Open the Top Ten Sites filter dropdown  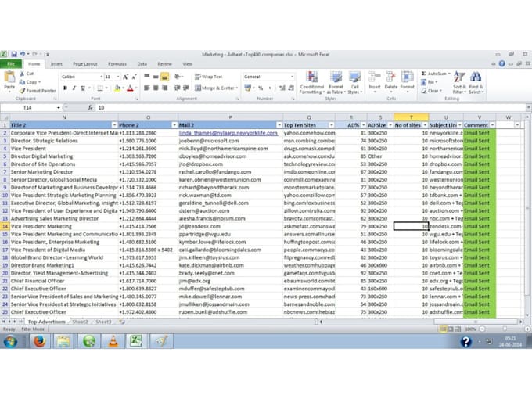click(x=332, y=125)
